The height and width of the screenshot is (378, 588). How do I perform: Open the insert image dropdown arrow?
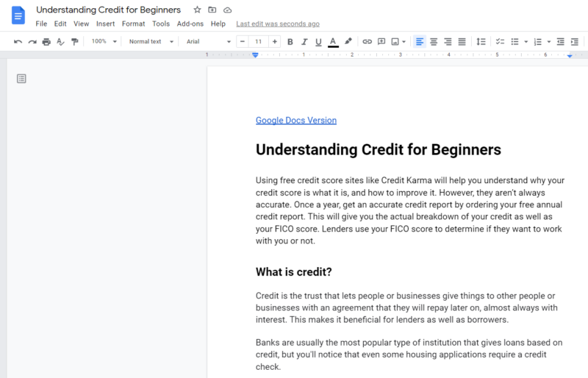click(404, 42)
